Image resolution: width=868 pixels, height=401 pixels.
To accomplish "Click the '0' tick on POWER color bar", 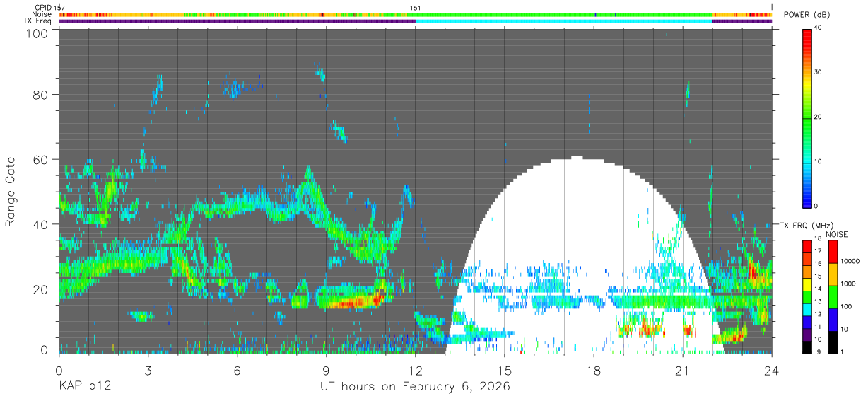I will [816, 206].
